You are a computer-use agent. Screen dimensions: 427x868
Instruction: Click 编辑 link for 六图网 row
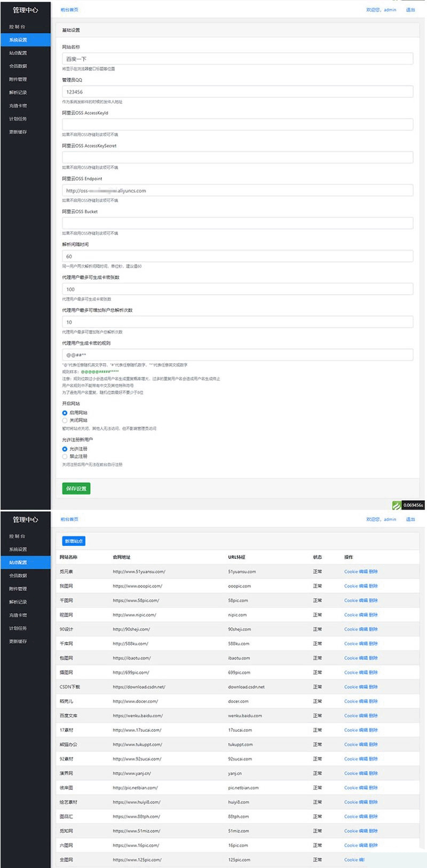click(x=363, y=846)
